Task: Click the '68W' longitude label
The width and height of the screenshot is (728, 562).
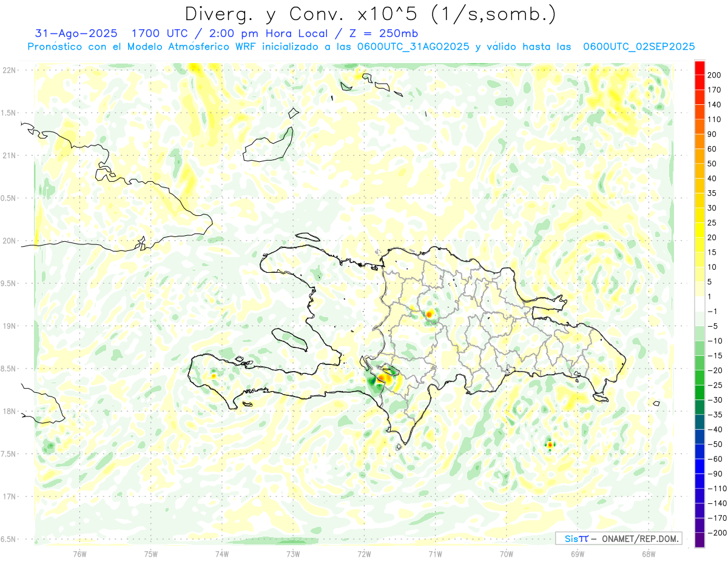Action: click(x=648, y=553)
